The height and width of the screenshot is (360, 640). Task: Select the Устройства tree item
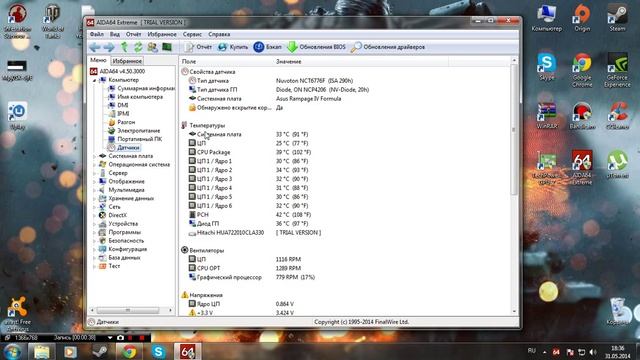tap(119, 224)
